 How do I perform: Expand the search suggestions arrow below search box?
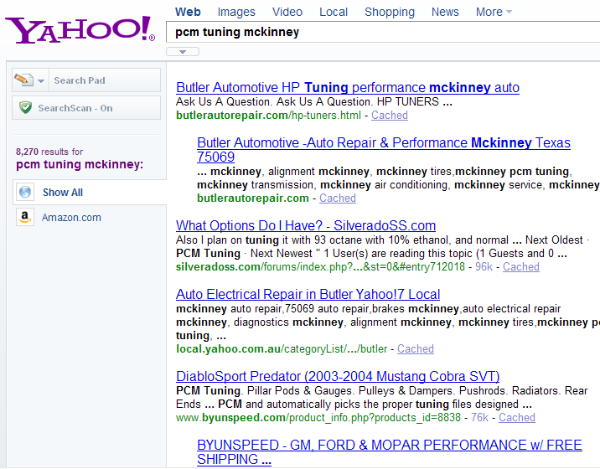coord(182,51)
